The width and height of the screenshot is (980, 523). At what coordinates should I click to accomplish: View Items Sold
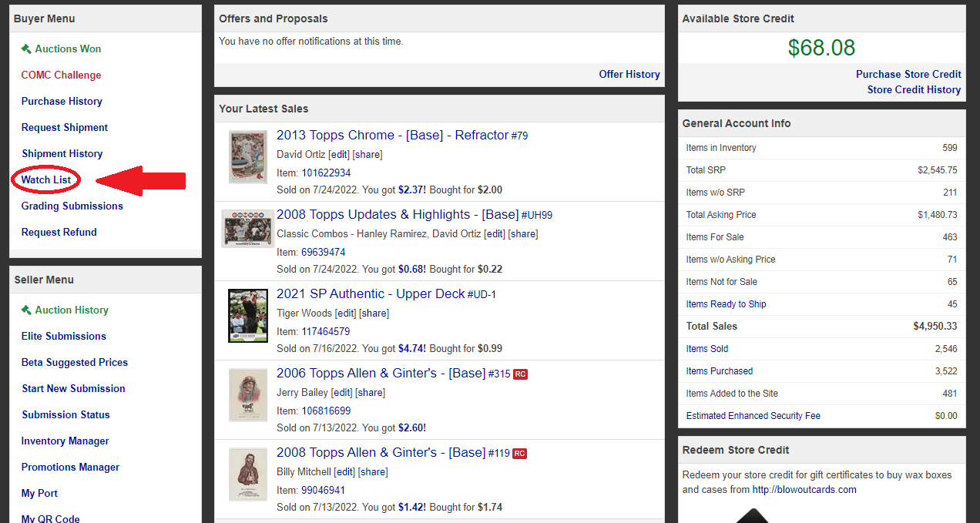click(707, 348)
